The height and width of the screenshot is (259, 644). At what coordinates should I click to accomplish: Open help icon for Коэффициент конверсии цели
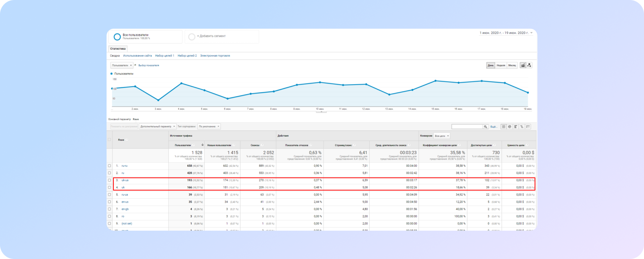(x=460, y=145)
